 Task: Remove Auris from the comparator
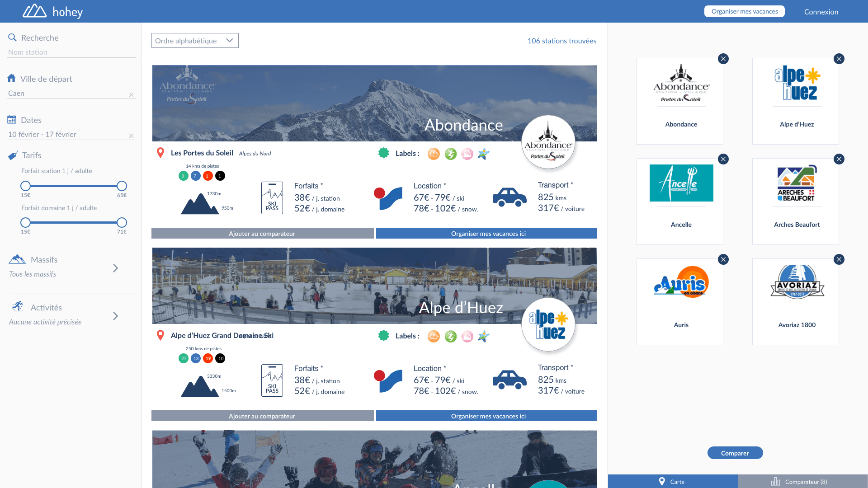(723, 259)
